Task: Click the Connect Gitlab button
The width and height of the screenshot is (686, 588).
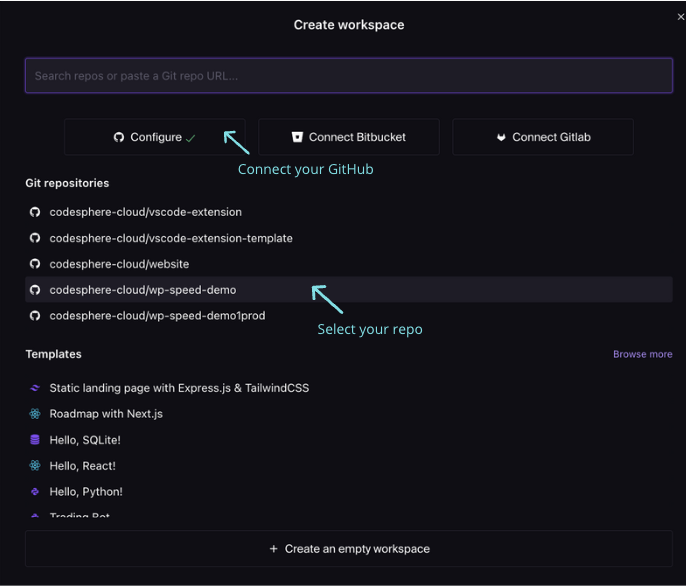Action: 543,137
